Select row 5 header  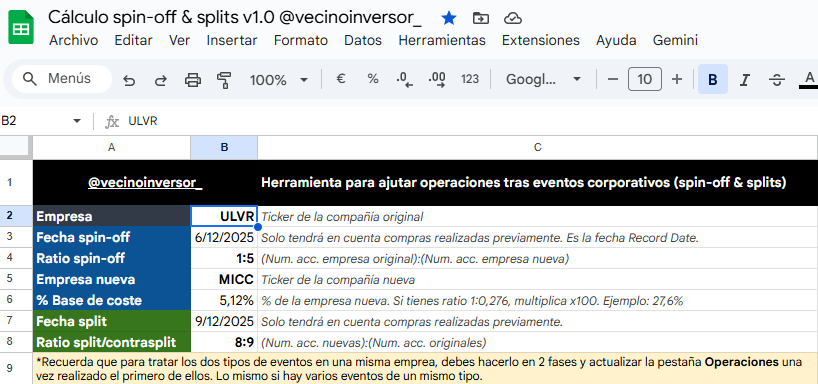(16, 279)
